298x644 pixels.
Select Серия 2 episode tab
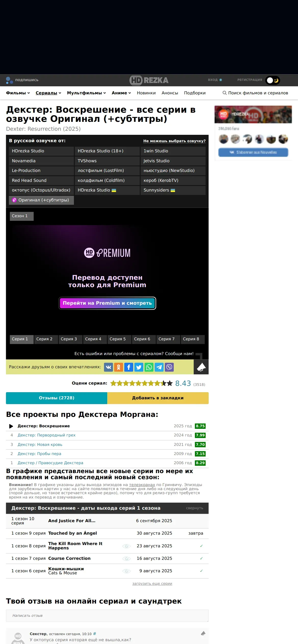[46, 339]
